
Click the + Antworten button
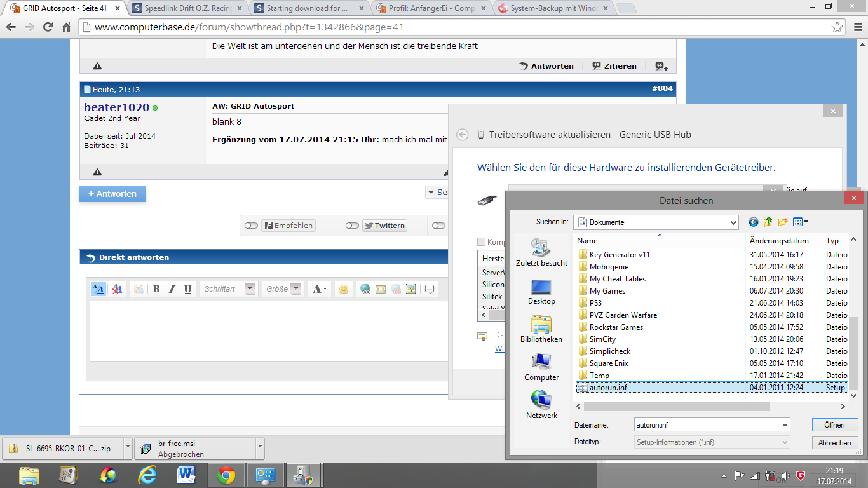[x=112, y=194]
